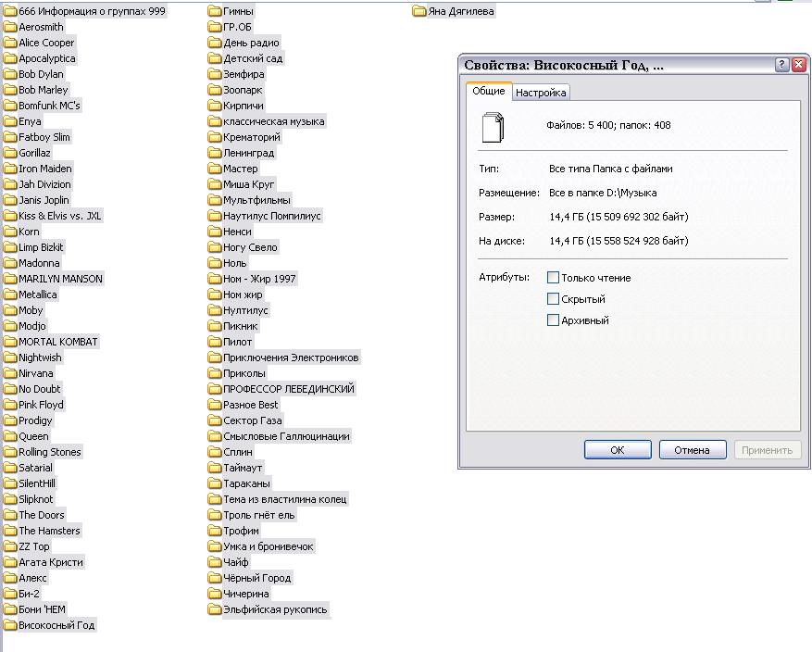Toggle the 'Скрытый' attribute checkbox
Viewport: 812px width, 652px height.
553,299
